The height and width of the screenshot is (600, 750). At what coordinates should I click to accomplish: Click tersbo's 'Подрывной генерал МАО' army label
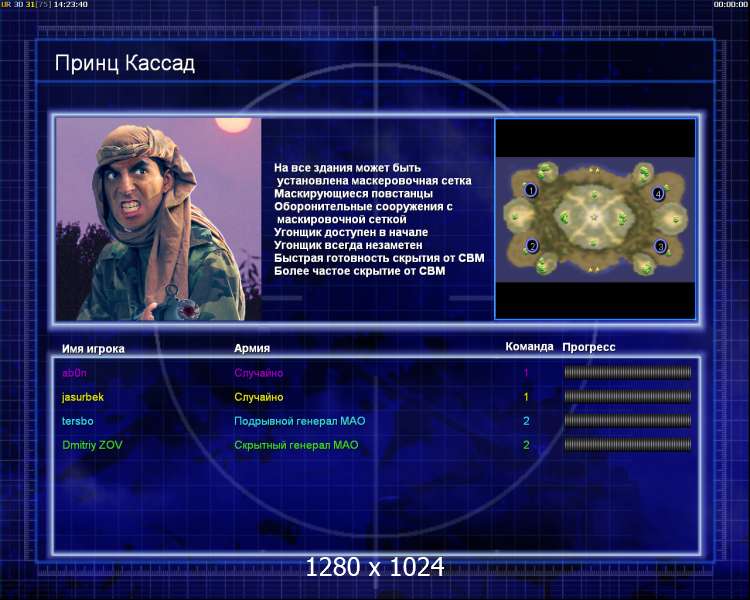[299, 421]
